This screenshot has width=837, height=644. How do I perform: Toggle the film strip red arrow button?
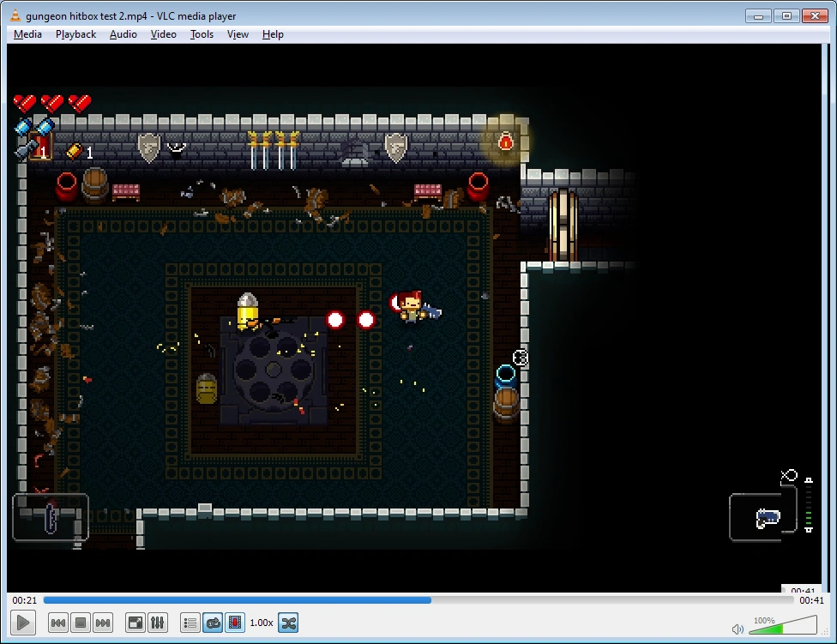(x=235, y=623)
